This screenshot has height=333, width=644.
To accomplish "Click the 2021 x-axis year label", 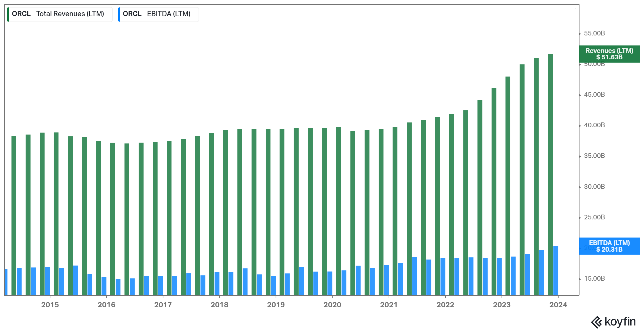I will click(x=389, y=305).
